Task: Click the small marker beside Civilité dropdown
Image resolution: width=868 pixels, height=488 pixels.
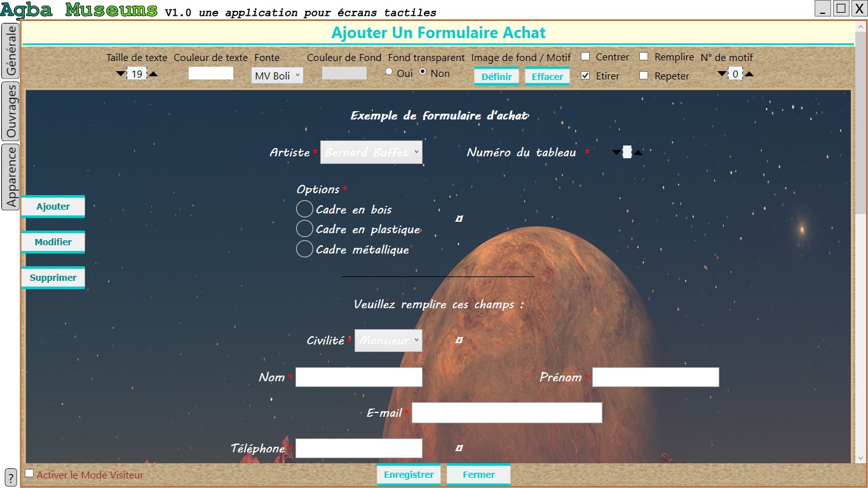Action: point(459,340)
